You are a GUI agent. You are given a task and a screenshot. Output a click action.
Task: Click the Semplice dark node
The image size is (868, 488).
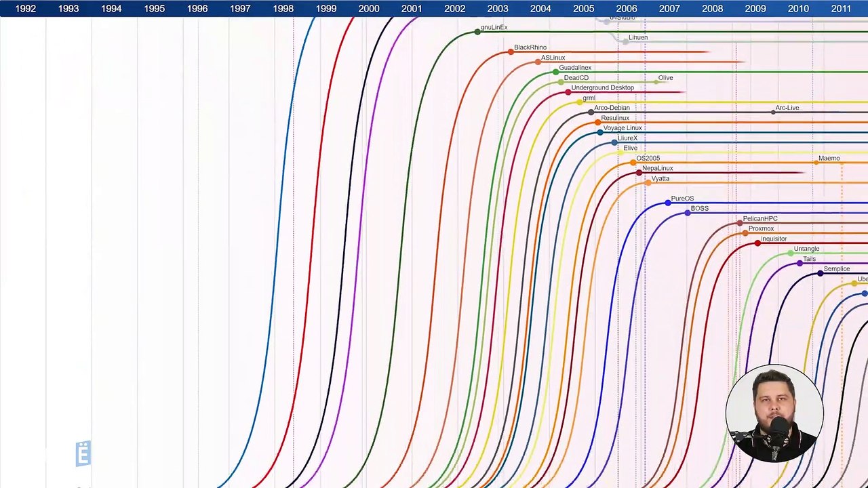point(820,273)
